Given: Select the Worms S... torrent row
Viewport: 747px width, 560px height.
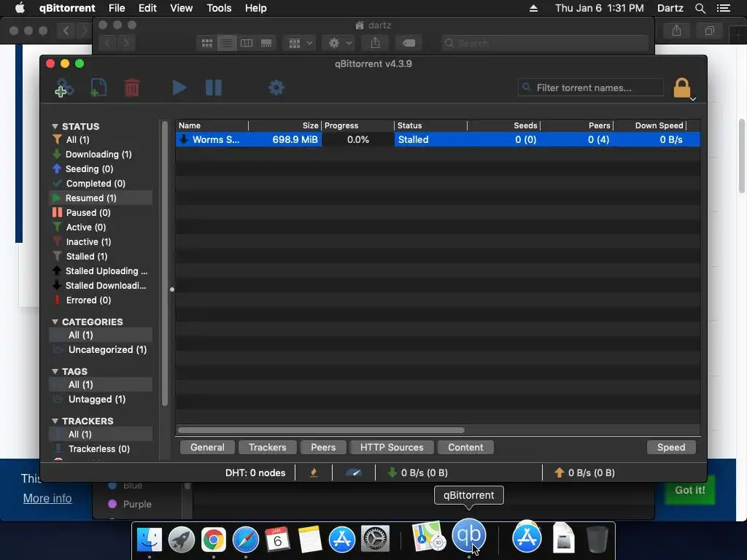Looking at the screenshot, I should [x=438, y=139].
